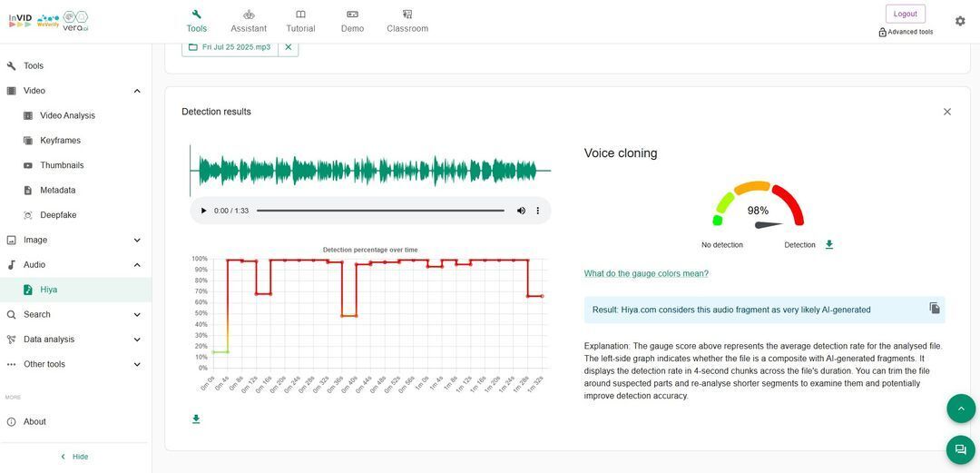Open the settings gear
This screenshot has width=980, height=473.
[x=960, y=21]
